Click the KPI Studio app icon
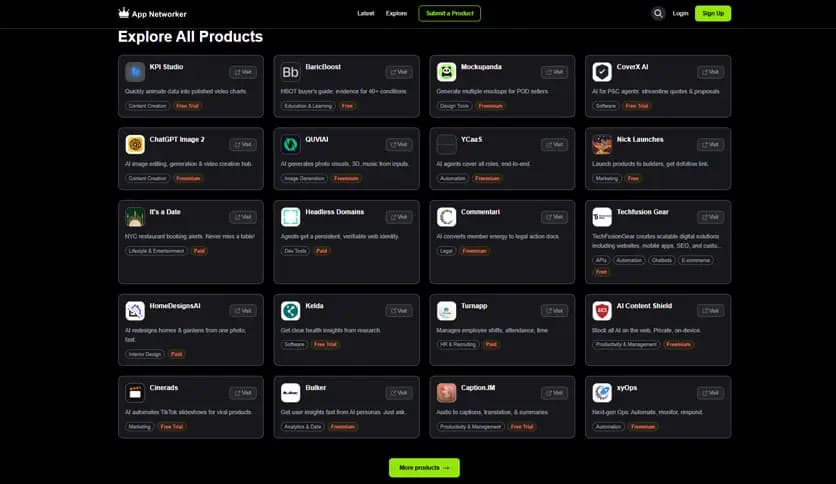Image resolution: width=836 pixels, height=484 pixels. tap(135, 71)
